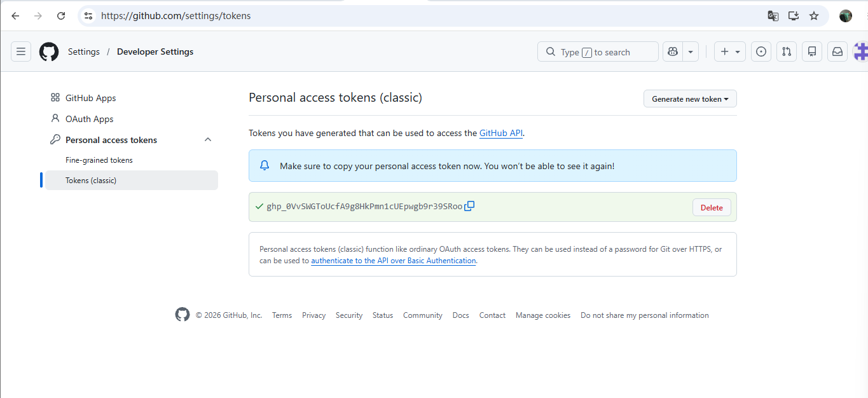The width and height of the screenshot is (868, 398).
Task: Open the Terms footer link
Action: coord(282,315)
